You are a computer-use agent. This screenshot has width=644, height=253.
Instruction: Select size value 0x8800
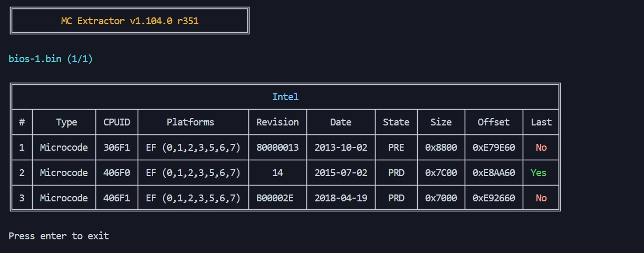pos(441,148)
